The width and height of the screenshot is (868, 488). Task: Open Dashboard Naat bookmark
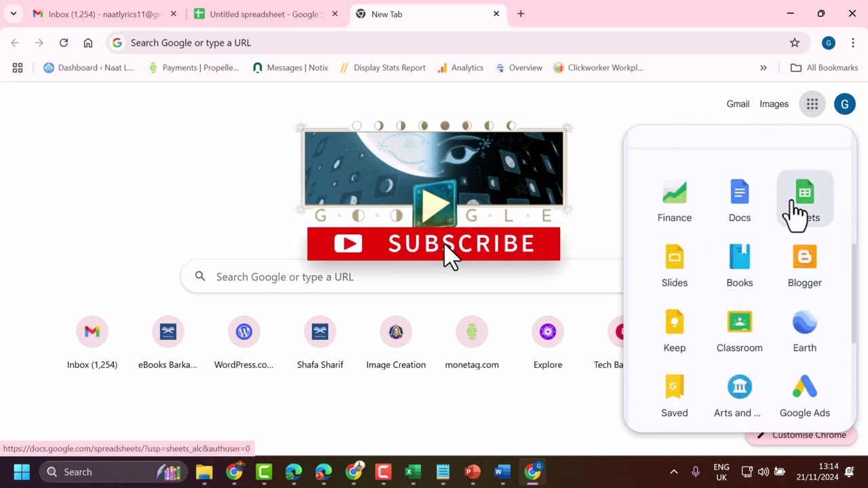(x=89, y=68)
